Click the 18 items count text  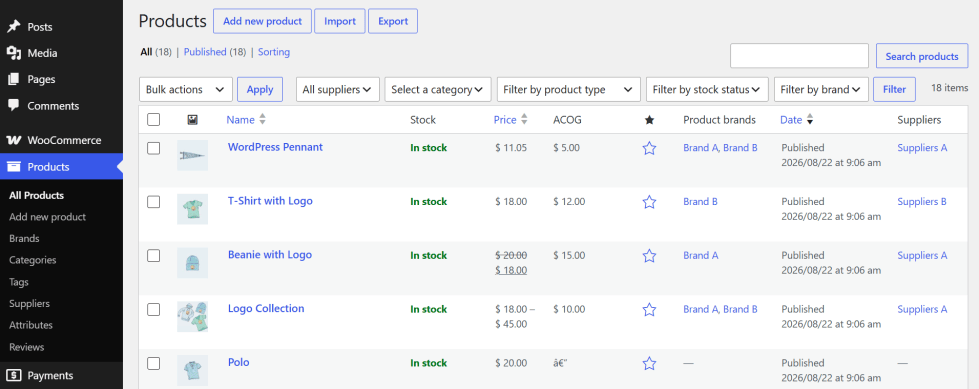pyautogui.click(x=949, y=88)
